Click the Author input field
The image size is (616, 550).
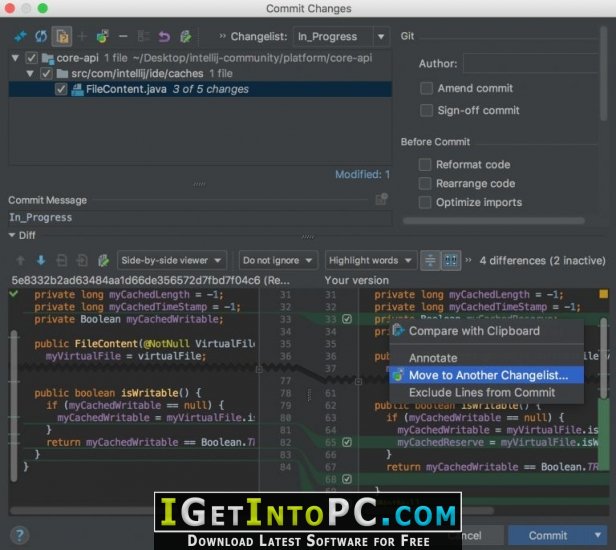pos(530,63)
